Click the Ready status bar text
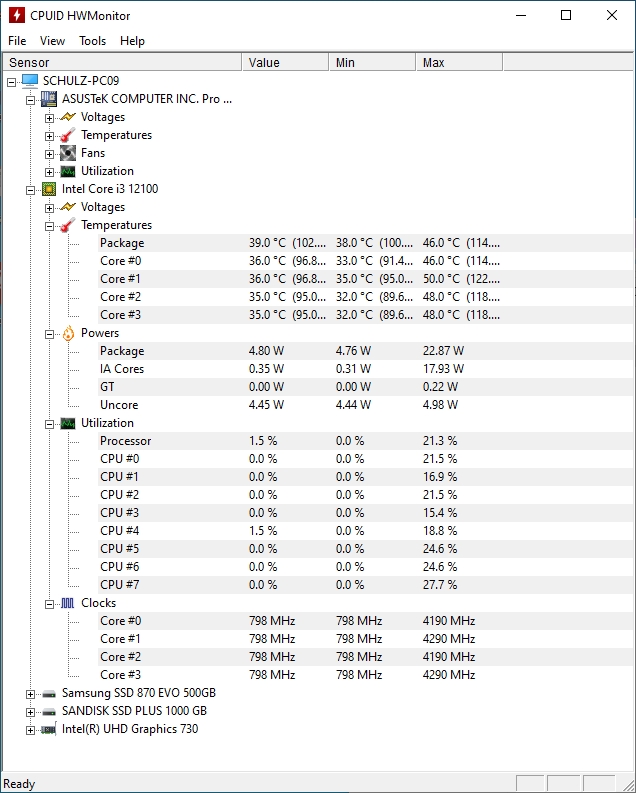The image size is (636, 793). pos(19,784)
